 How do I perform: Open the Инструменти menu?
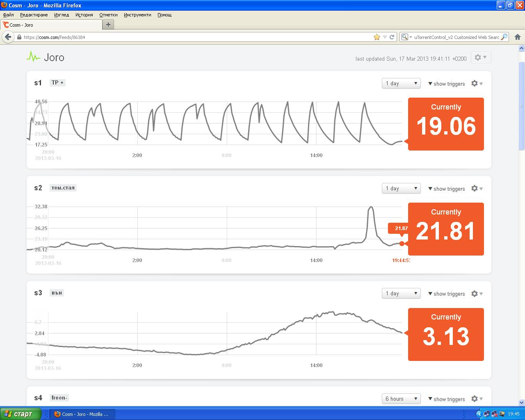point(137,15)
